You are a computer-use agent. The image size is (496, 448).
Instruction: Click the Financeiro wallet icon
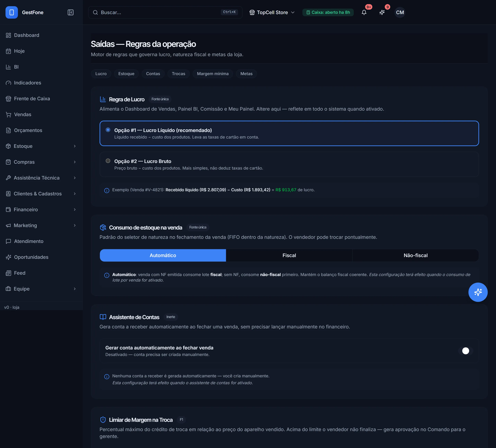(x=8, y=210)
